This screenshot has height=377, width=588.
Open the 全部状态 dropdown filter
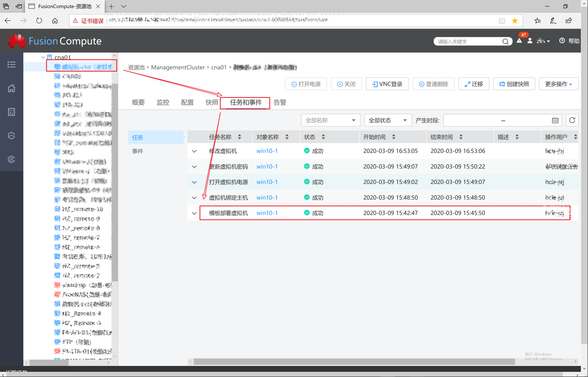(x=388, y=120)
